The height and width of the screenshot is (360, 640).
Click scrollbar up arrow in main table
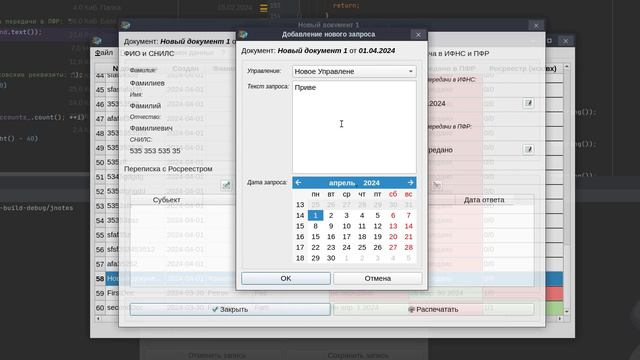point(567,67)
